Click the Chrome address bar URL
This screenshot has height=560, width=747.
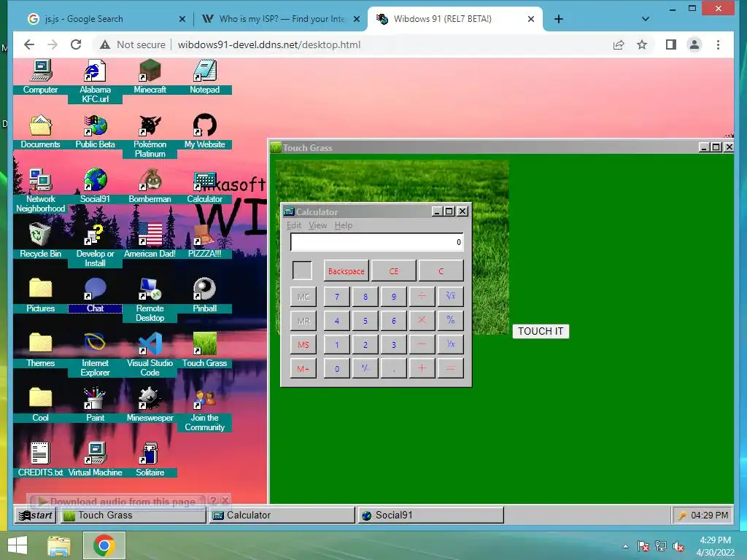tap(269, 44)
